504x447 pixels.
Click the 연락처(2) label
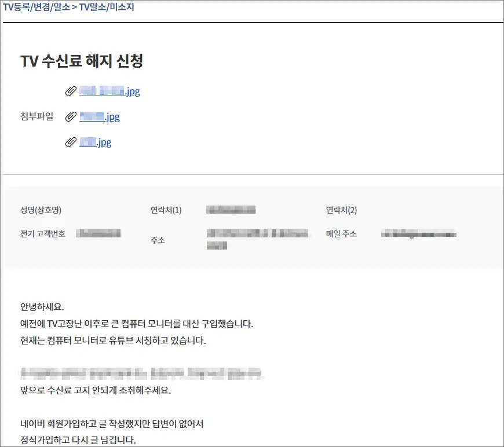click(x=341, y=210)
